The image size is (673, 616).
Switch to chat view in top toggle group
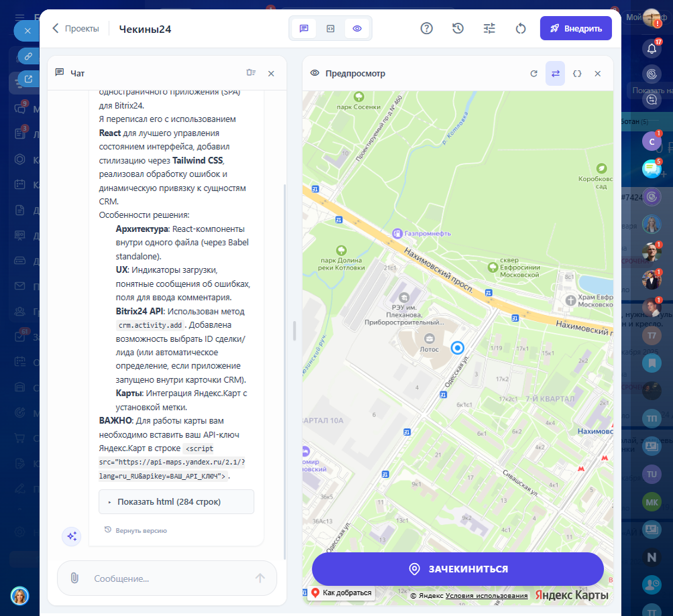tap(304, 29)
